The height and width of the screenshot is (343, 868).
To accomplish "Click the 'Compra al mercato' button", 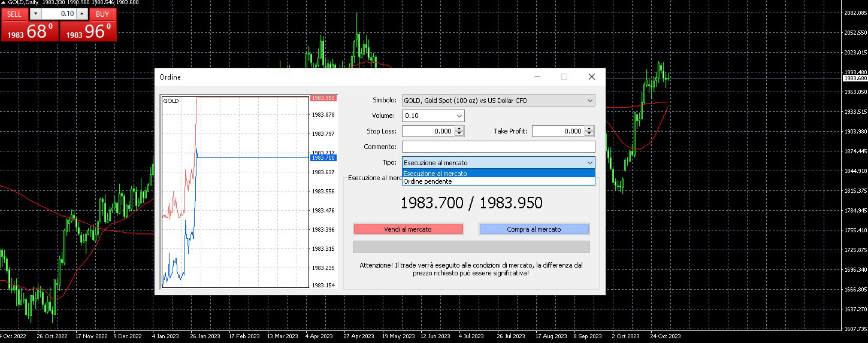I will click(x=534, y=229).
